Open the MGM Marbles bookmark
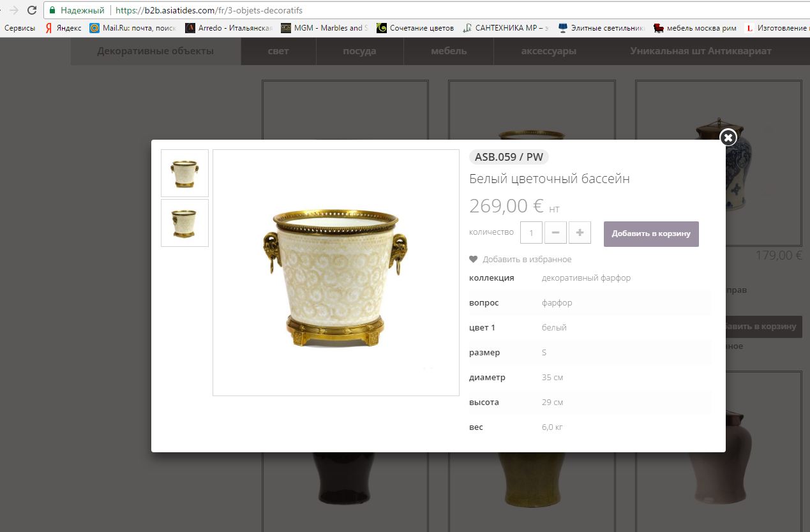This screenshot has width=810, height=532. point(324,28)
